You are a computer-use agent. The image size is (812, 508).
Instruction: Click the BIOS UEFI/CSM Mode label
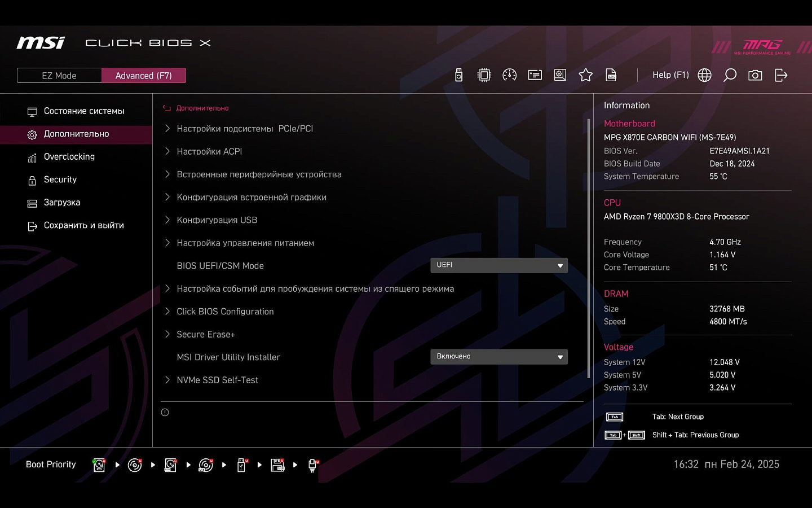[x=220, y=266]
